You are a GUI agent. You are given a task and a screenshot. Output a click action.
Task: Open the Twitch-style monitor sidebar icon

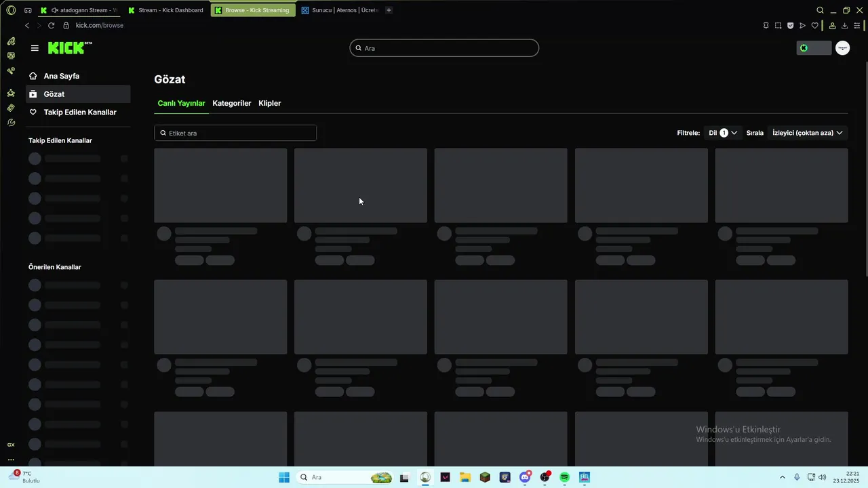(x=11, y=56)
